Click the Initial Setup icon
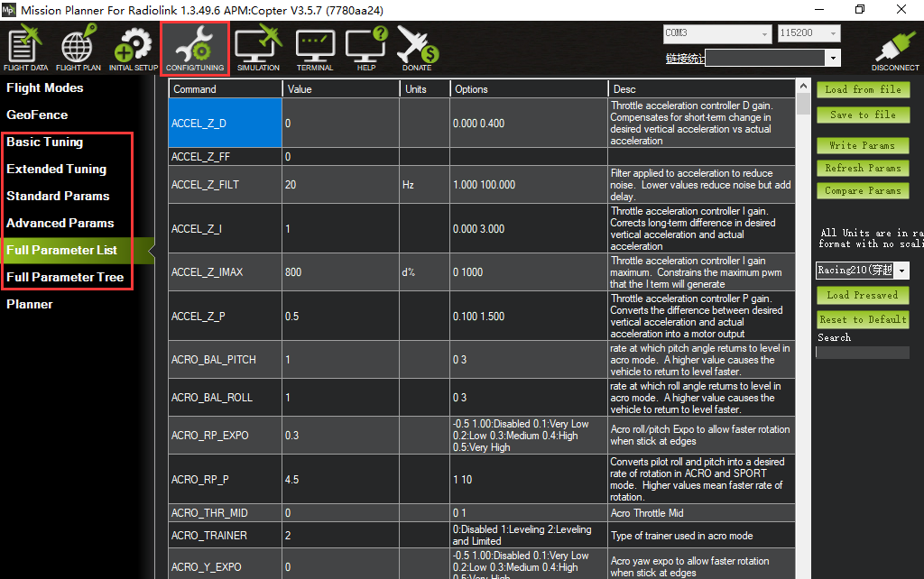Image resolution: width=924 pixels, height=579 pixels. (134, 49)
